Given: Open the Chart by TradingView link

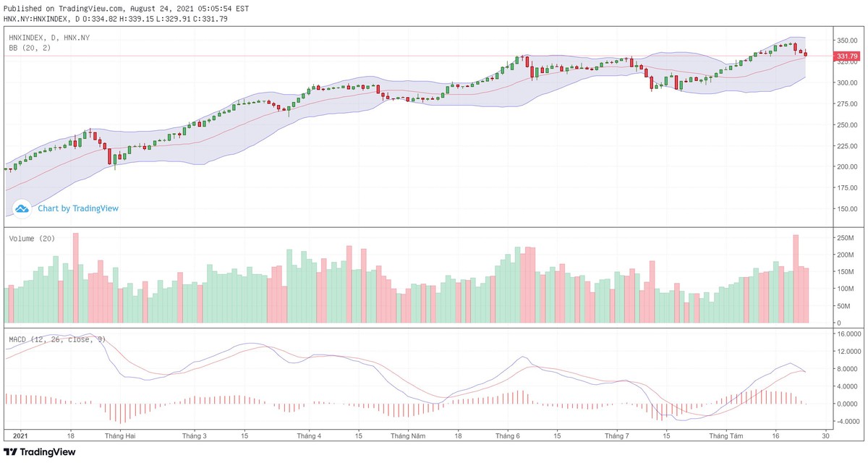Looking at the screenshot, I should (78, 208).
